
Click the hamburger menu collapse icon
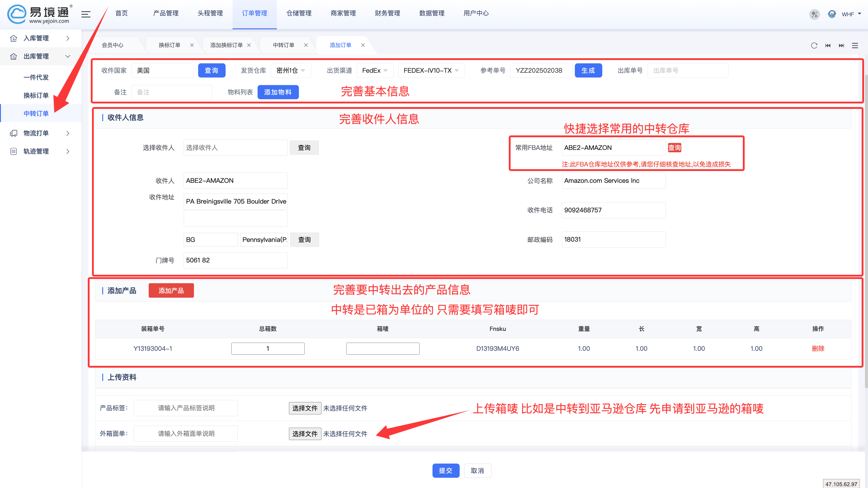tap(86, 14)
